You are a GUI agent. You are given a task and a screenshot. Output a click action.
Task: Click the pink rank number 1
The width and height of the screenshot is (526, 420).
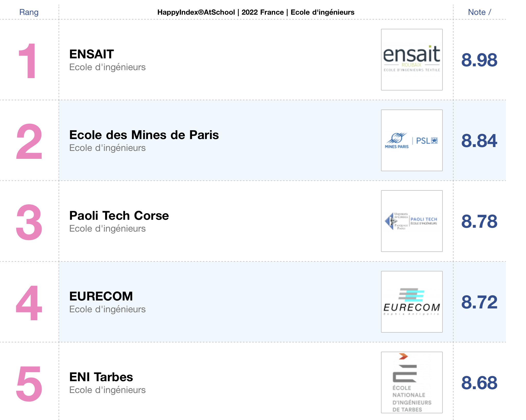point(28,61)
